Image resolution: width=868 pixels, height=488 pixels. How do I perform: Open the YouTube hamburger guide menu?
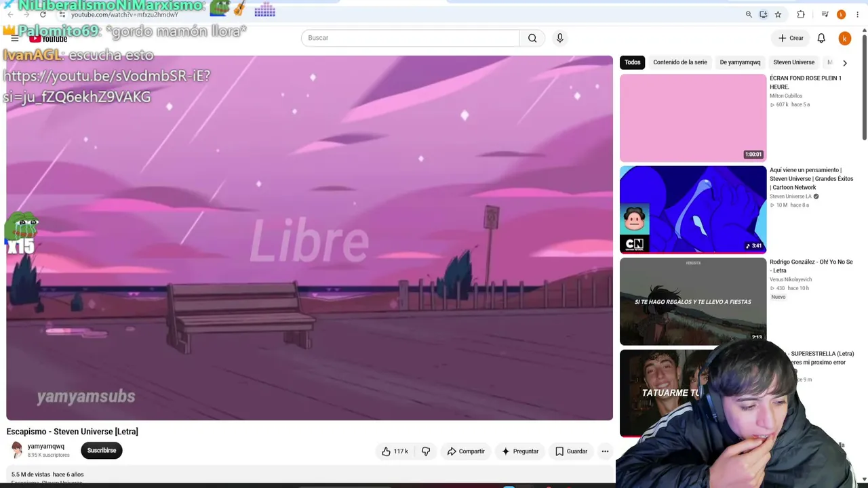(x=14, y=39)
